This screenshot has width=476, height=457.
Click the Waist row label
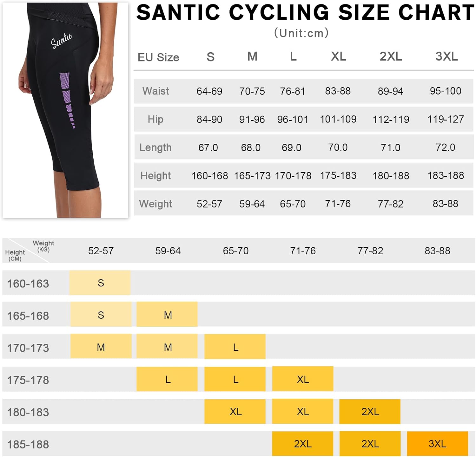point(155,91)
